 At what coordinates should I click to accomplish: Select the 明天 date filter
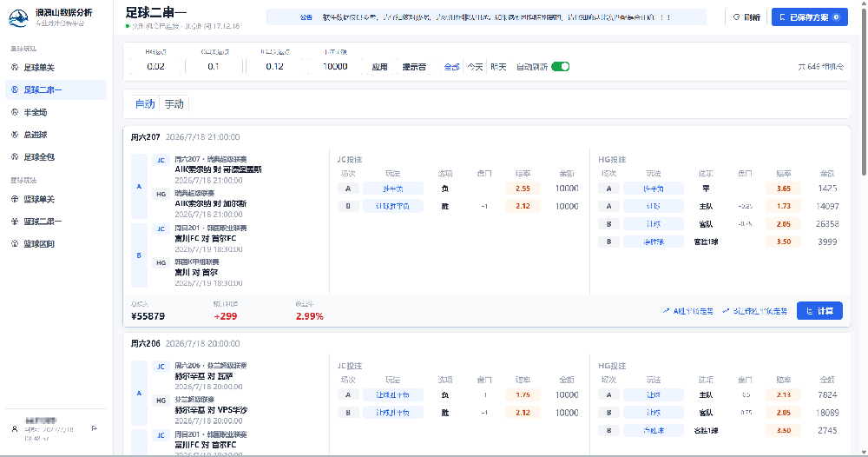498,67
